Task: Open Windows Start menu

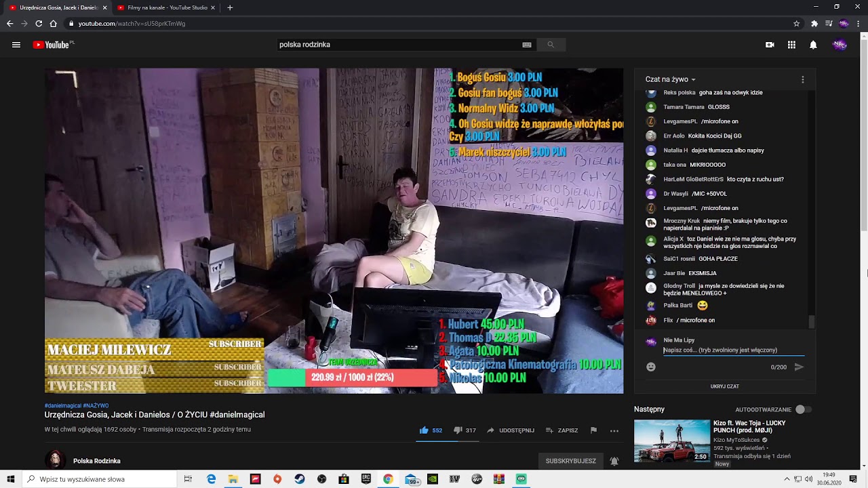Action: [x=11, y=479]
